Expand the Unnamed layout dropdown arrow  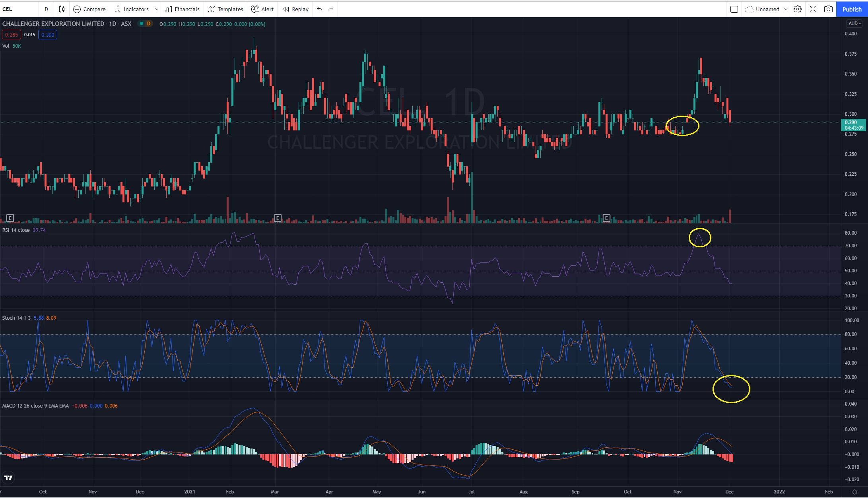coord(785,9)
